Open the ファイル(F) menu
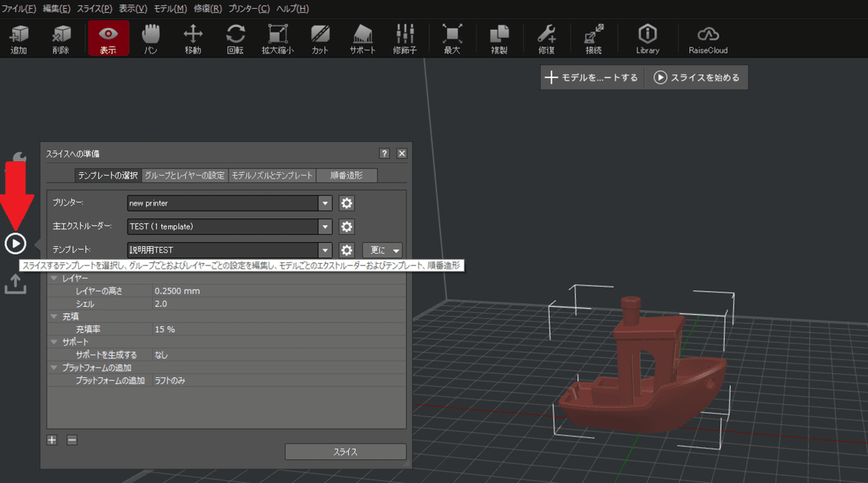Screen dimensions: 868x483 click(x=19, y=9)
